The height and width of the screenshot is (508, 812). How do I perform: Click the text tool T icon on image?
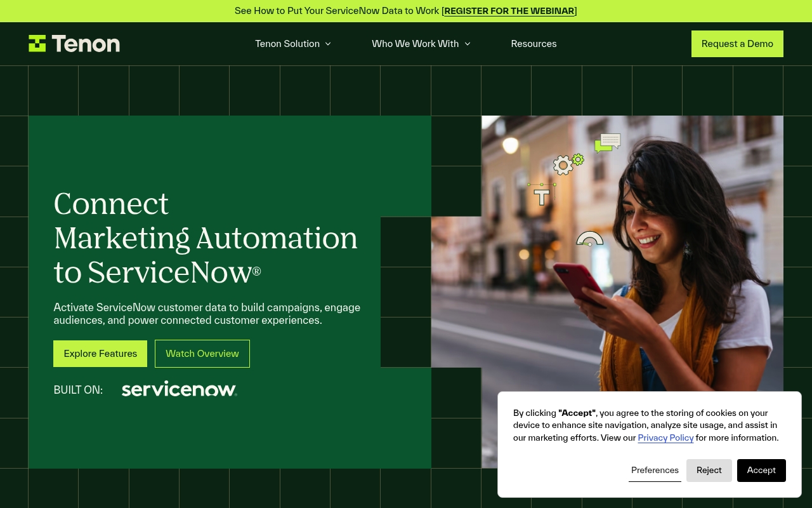pyautogui.click(x=542, y=195)
